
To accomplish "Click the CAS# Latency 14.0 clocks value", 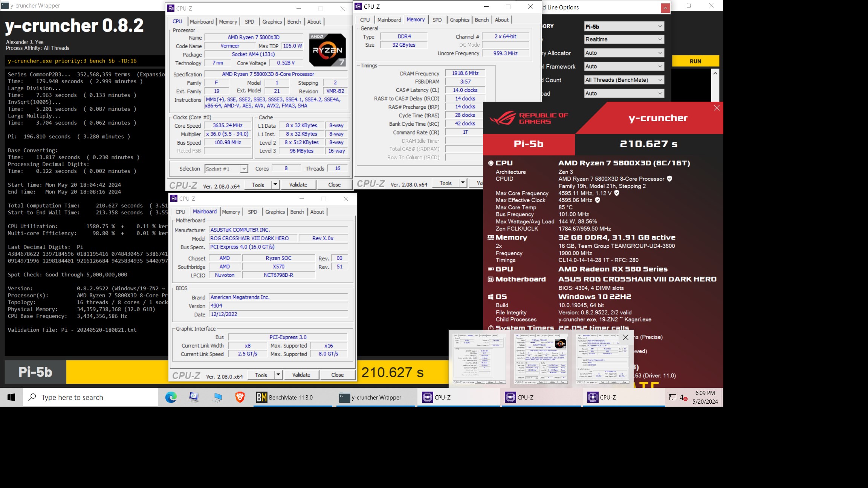I will click(465, 90).
